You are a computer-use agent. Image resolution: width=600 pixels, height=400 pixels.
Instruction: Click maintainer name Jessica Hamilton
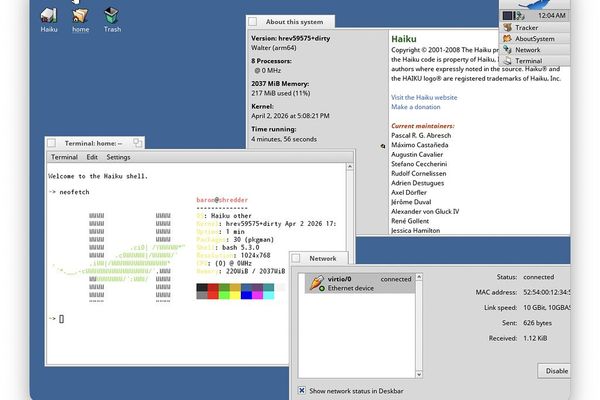(x=416, y=230)
